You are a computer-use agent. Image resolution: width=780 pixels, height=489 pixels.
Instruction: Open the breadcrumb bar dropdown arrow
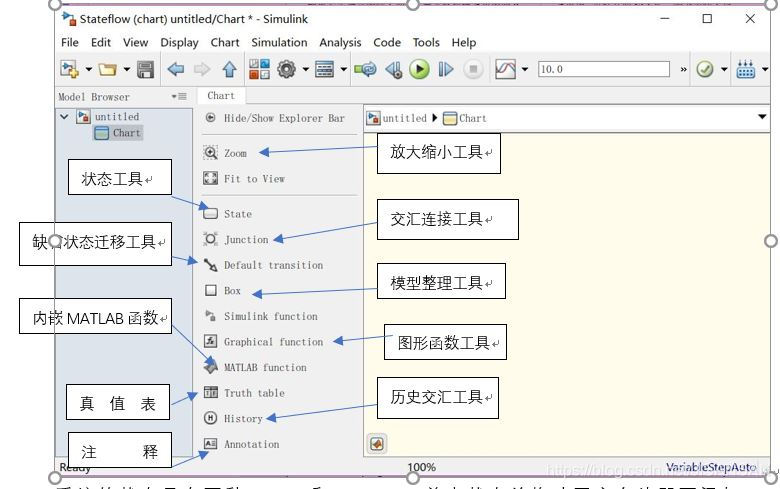[x=762, y=117]
